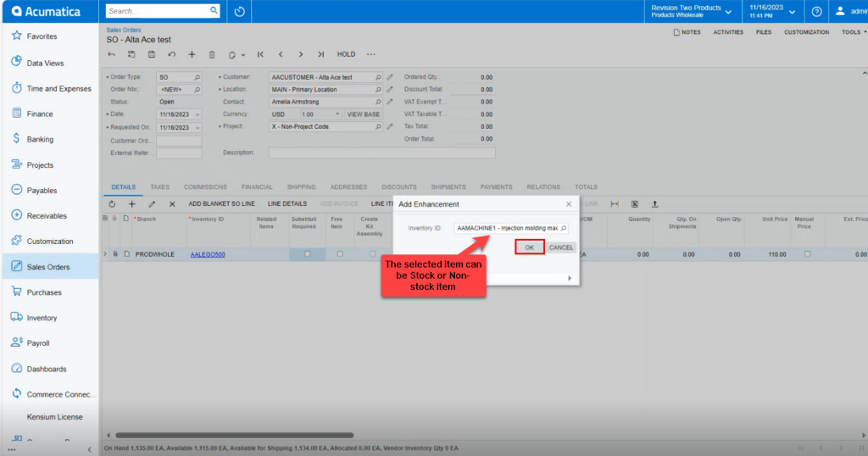The height and width of the screenshot is (456, 868).
Task: Expand the clipboard menu dropdown arrow
Action: [x=243, y=55]
